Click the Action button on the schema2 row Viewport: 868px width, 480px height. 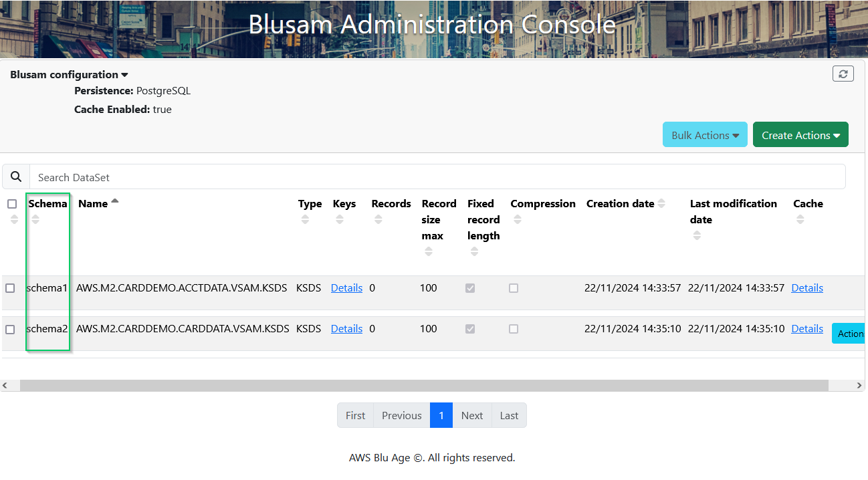click(x=851, y=333)
